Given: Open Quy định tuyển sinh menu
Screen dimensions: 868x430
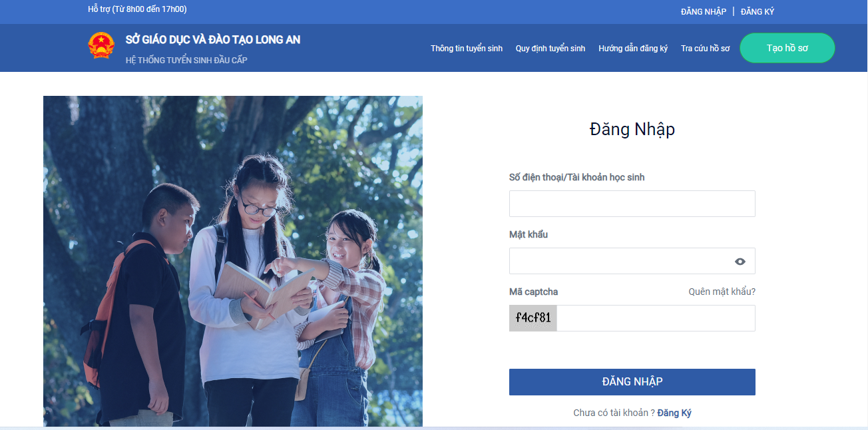Looking at the screenshot, I should (550, 49).
